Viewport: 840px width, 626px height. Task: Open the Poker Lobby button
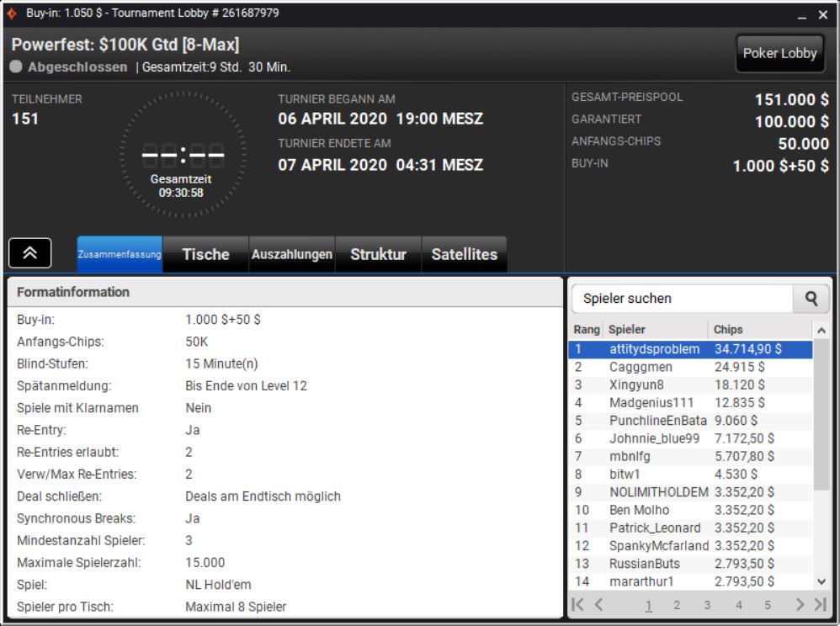(779, 53)
